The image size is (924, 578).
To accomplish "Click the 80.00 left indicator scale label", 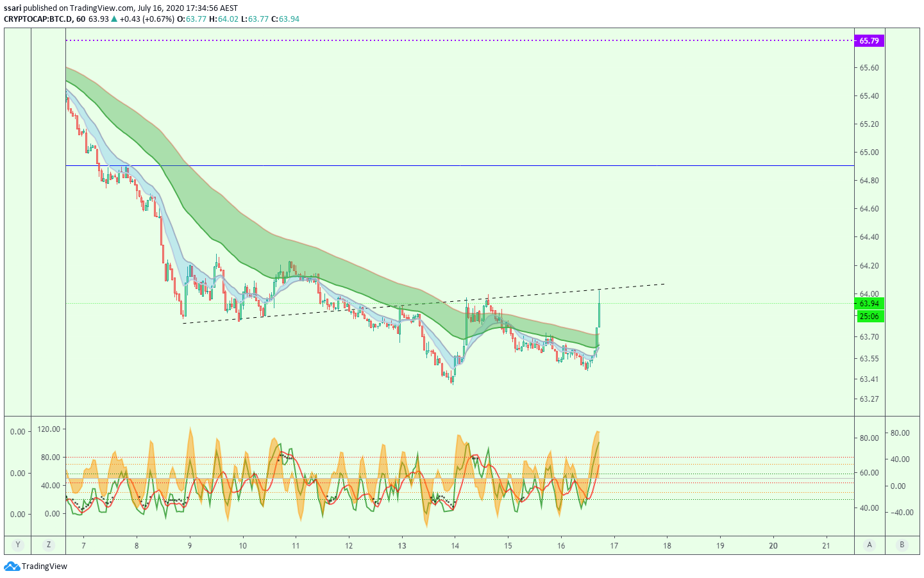I will click(x=51, y=458).
